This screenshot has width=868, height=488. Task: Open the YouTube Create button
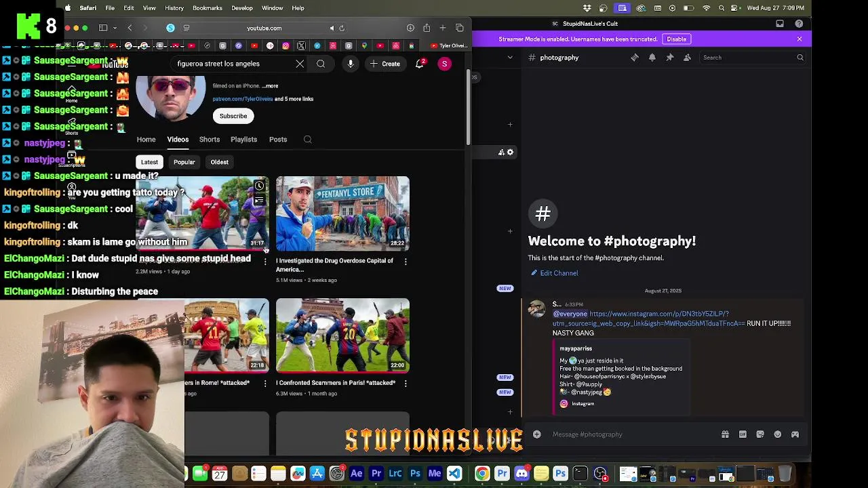pyautogui.click(x=384, y=64)
